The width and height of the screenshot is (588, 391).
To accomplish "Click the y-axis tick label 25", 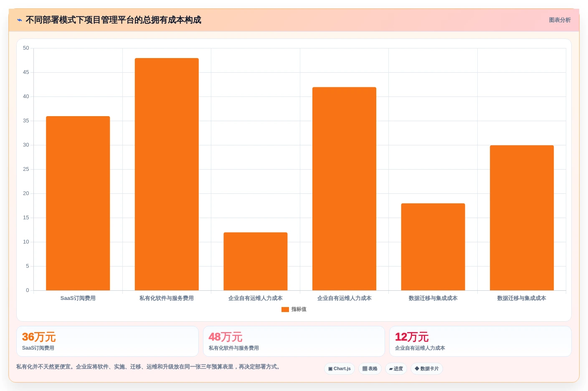I will coord(26,169).
